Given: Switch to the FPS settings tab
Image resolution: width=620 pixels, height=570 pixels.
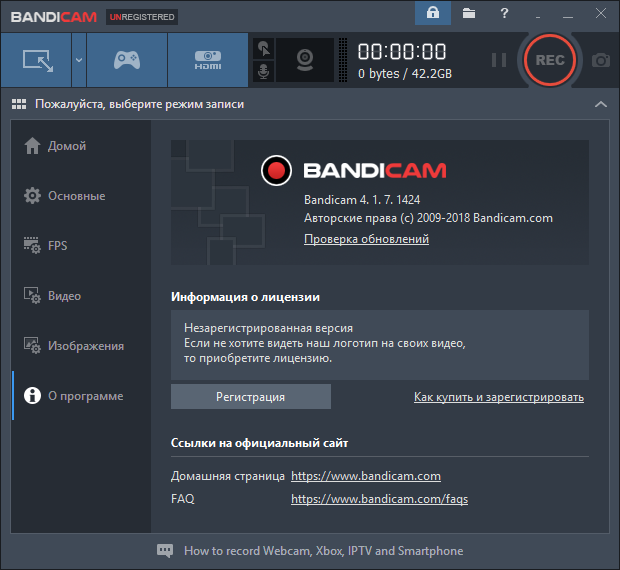Looking at the screenshot, I should pos(57,246).
